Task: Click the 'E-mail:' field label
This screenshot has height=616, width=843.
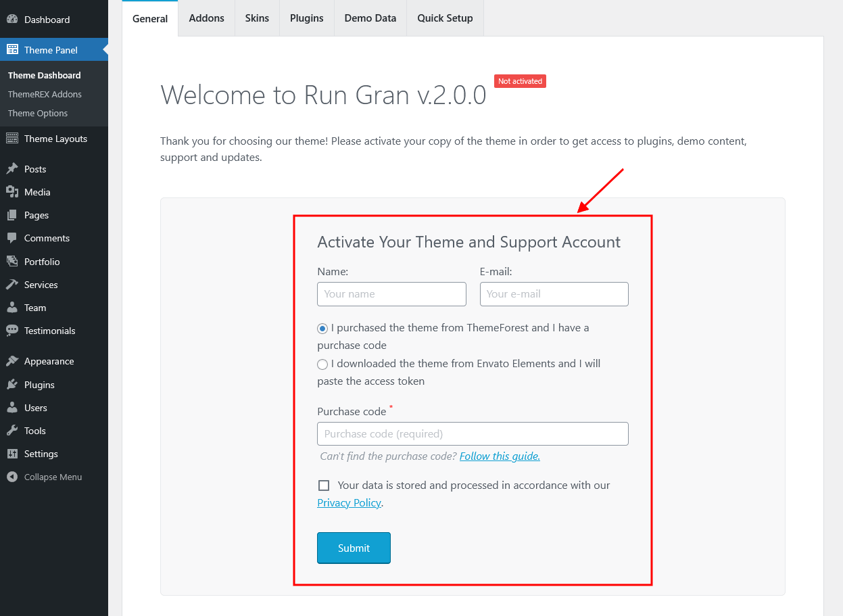Action: [496, 271]
